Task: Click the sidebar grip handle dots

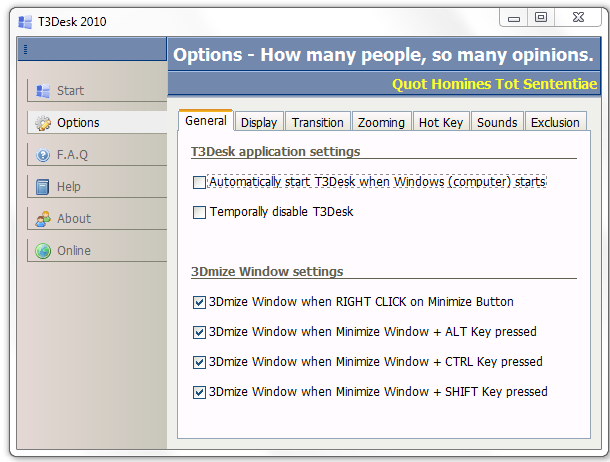Action: [x=25, y=49]
